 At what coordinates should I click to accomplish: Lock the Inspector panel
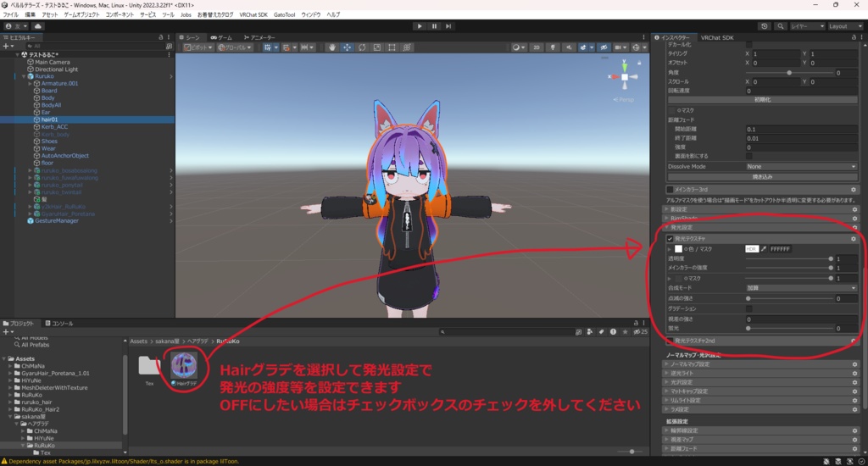(x=854, y=37)
